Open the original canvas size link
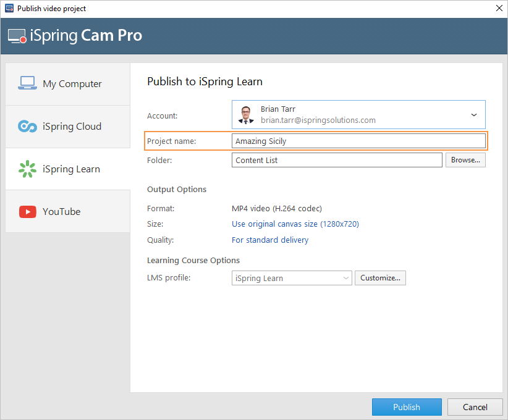 tap(295, 224)
